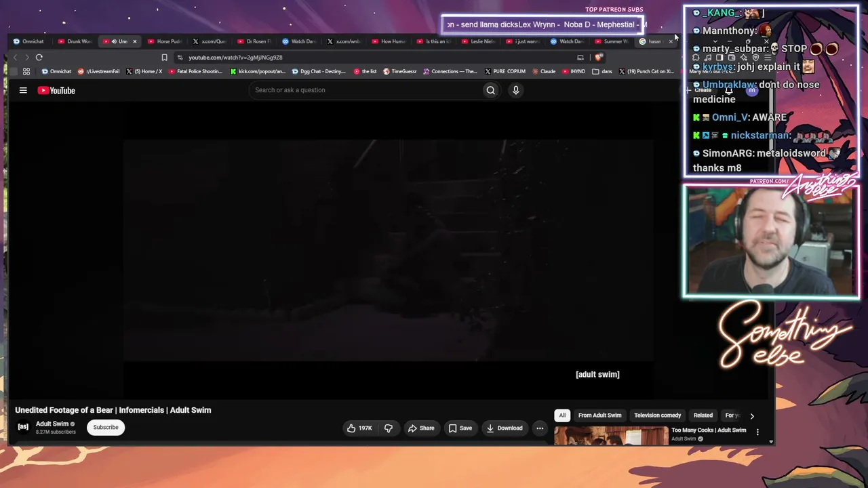Go back with browser back arrow
Image resolution: width=868 pixels, height=488 pixels.
click(x=15, y=58)
